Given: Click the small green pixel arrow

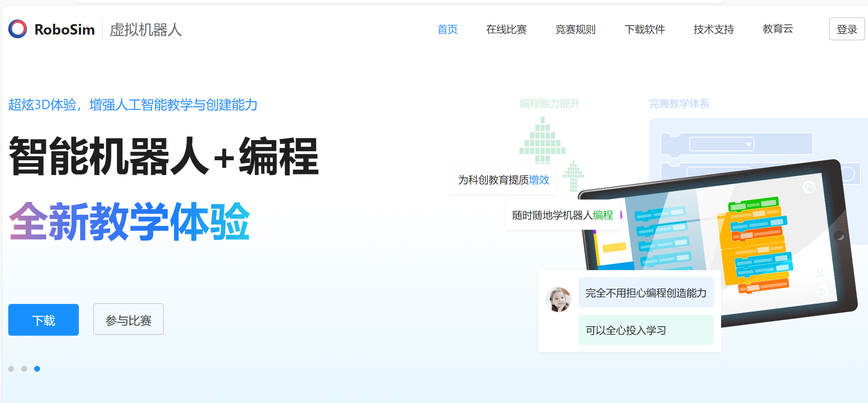Looking at the screenshot, I should coord(573,176).
